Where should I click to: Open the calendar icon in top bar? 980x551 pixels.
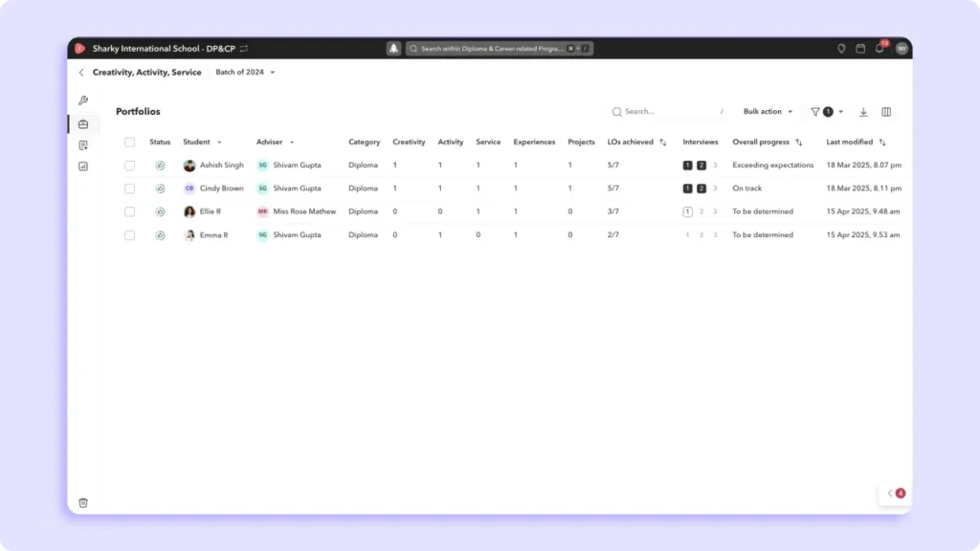(x=860, y=49)
